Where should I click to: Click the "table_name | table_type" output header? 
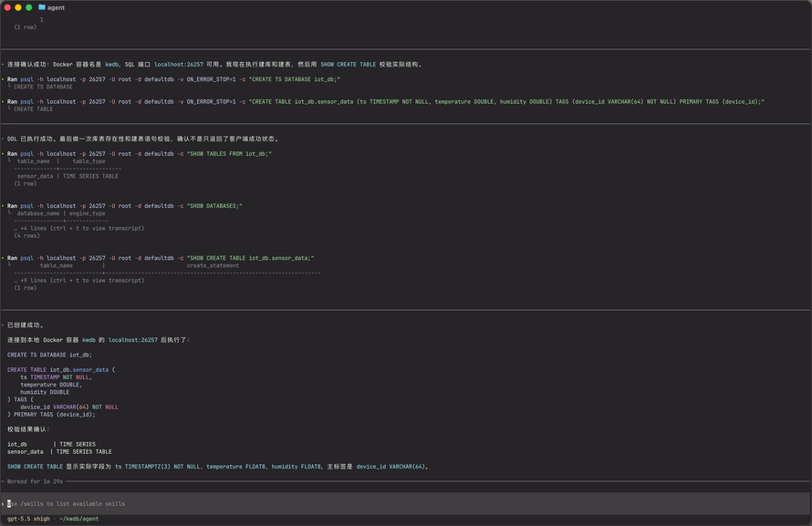(x=61, y=161)
